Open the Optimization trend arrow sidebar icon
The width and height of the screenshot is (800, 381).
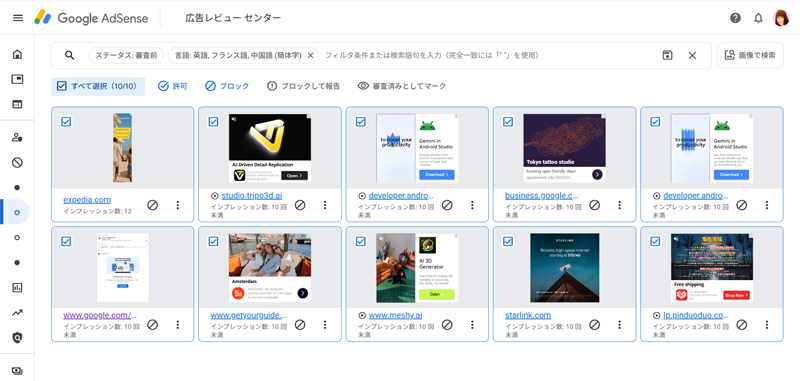(17, 313)
